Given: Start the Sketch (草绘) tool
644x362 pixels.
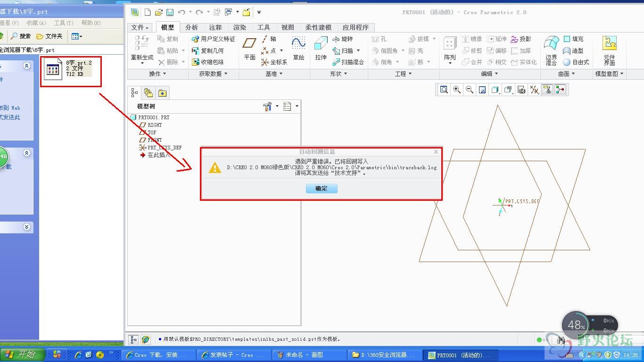Looking at the screenshot, I should tap(298, 49).
